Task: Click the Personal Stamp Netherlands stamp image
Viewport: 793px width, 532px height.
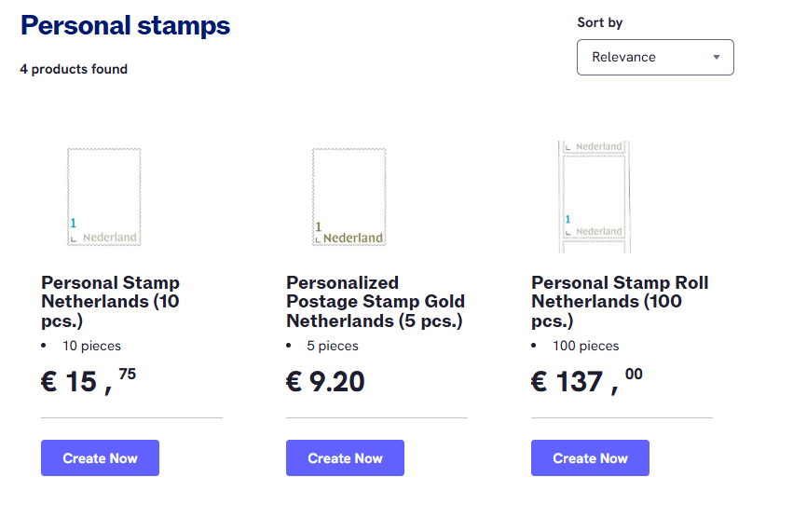Action: pyautogui.click(x=104, y=197)
